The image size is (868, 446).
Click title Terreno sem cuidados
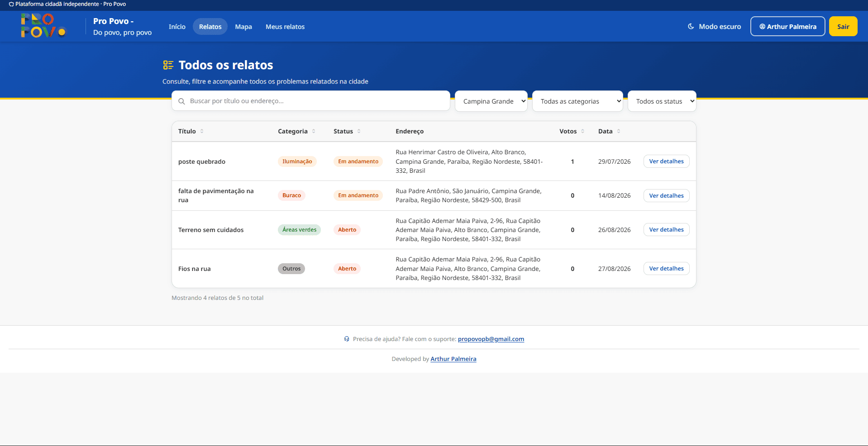[x=211, y=230]
